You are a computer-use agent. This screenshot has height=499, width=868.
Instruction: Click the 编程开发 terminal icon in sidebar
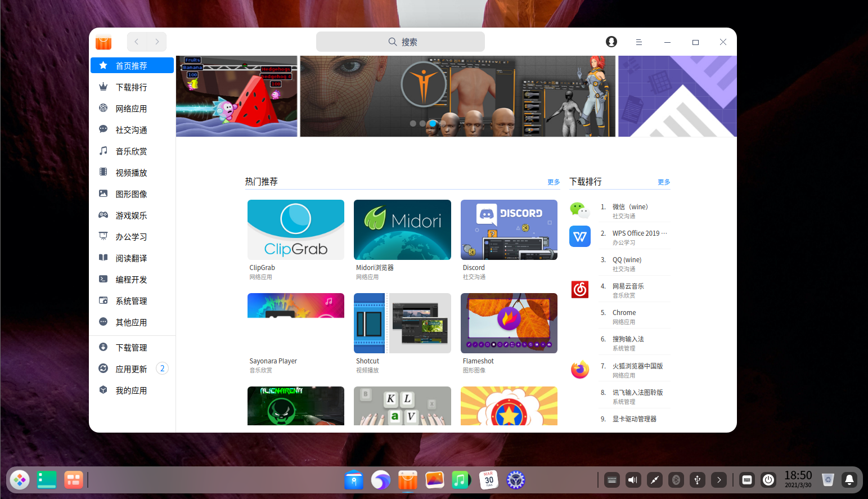(x=104, y=279)
